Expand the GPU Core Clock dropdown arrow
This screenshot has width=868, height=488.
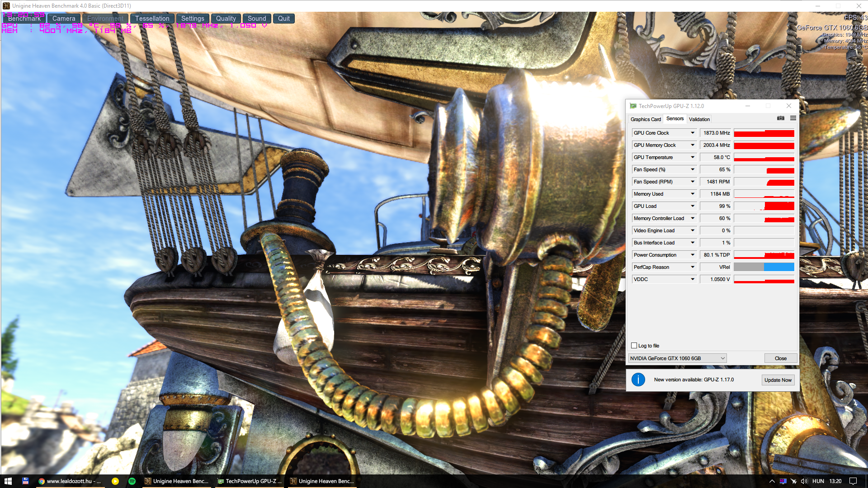pos(692,133)
